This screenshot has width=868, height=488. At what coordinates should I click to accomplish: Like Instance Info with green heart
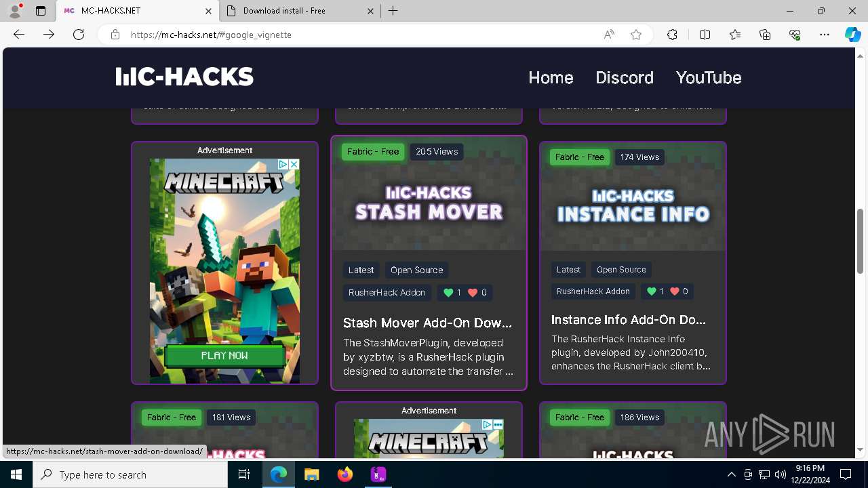tap(652, 291)
